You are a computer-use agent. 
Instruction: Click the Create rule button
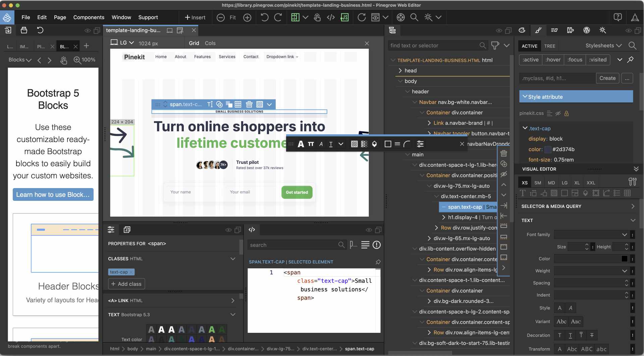tap(607, 78)
